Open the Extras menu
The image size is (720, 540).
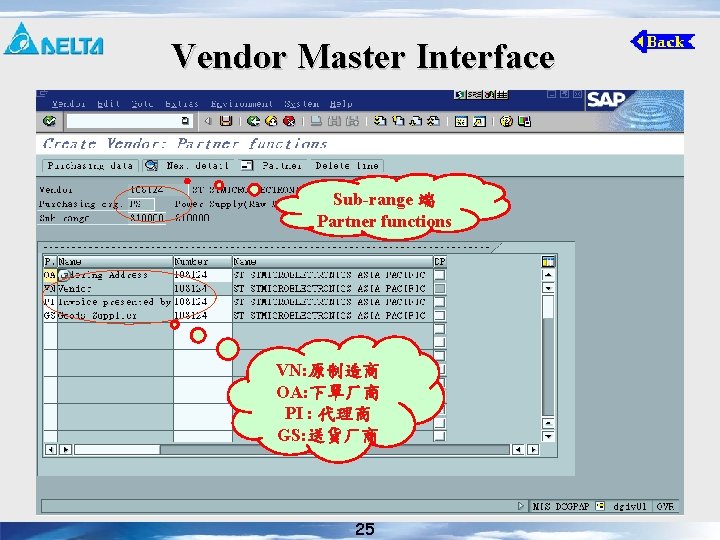(182, 104)
